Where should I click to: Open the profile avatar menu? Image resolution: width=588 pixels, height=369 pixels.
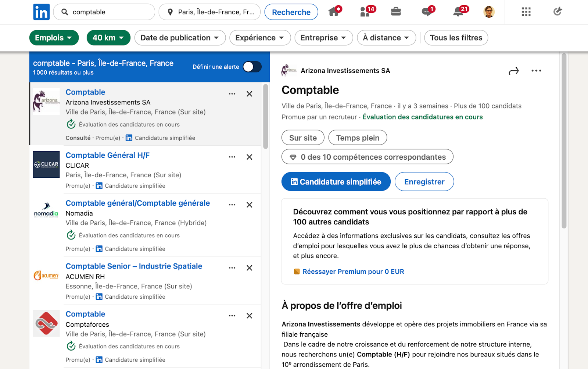click(x=489, y=12)
